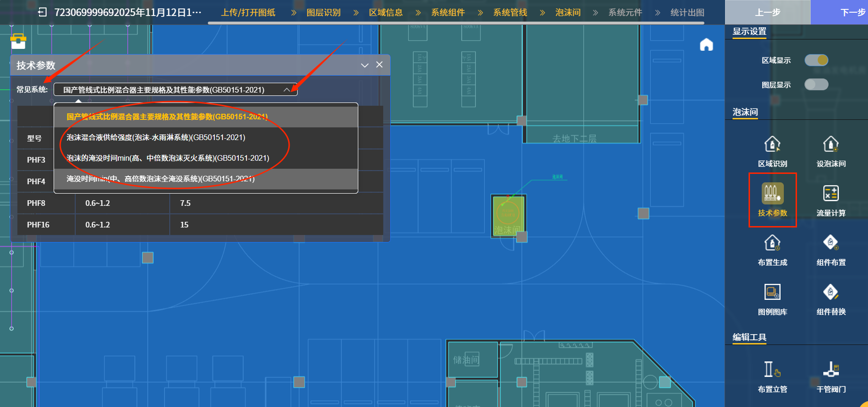Click the 上一步 button
Screen dimensions: 868x407
[767, 12]
